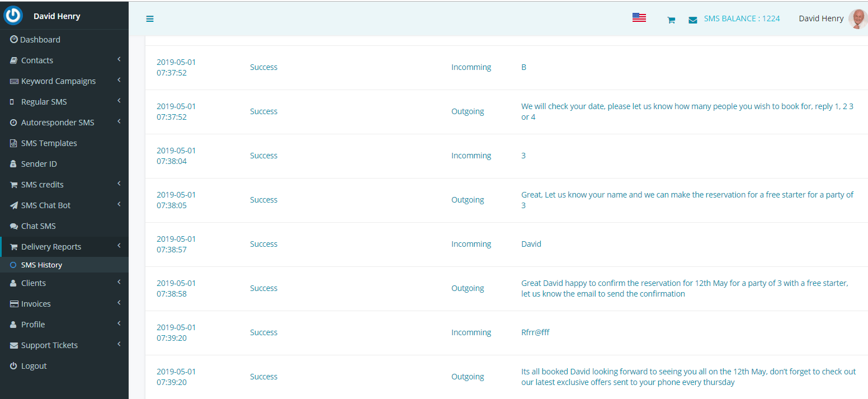Click message 'Great David happy to confirm'
The height and width of the screenshot is (399, 868).
[x=685, y=288]
